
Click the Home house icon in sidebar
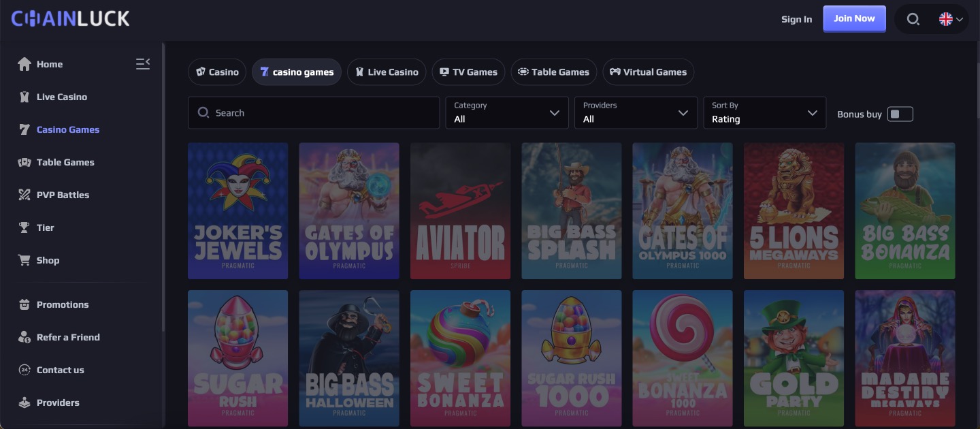24,64
